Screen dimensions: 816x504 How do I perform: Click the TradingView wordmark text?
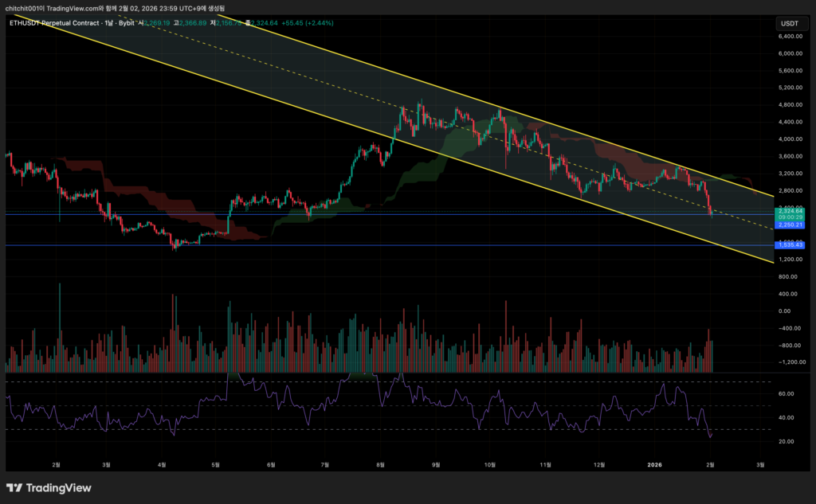click(x=59, y=488)
